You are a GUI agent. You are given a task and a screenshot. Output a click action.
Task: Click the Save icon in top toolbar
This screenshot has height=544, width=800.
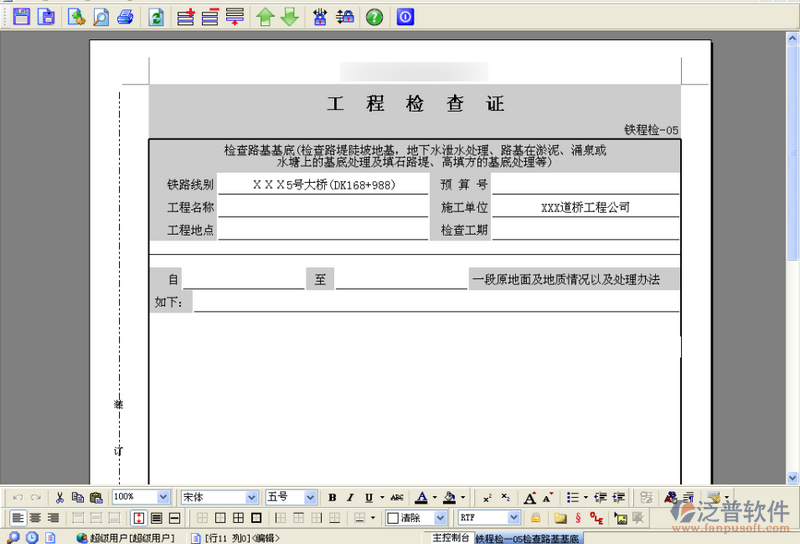[x=20, y=16]
